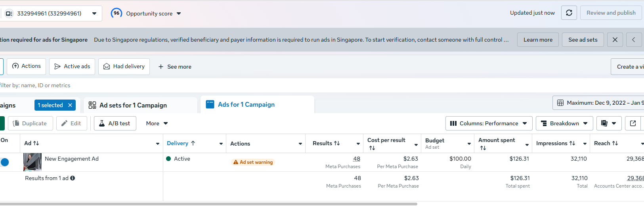Image resolution: width=644 pixels, height=209 pixels.
Task: Select the Ads for 1 Campaign tab
Action: 246,104
